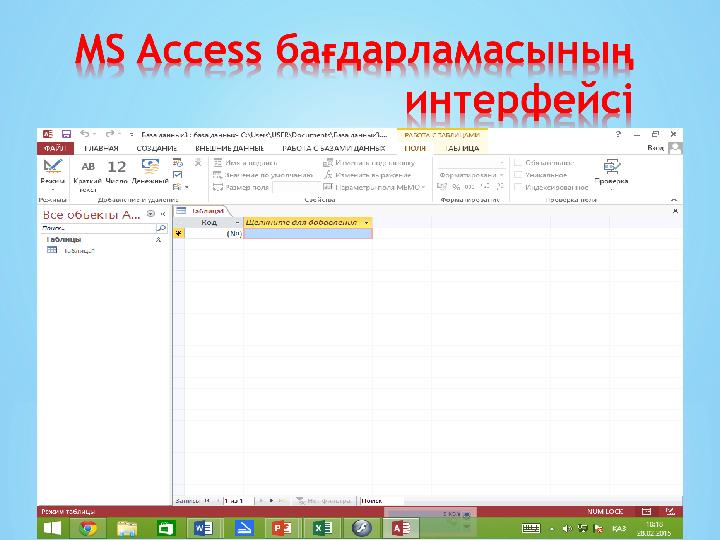Add a Денежный currency field
Screen dimensions: 720x540
[150, 172]
